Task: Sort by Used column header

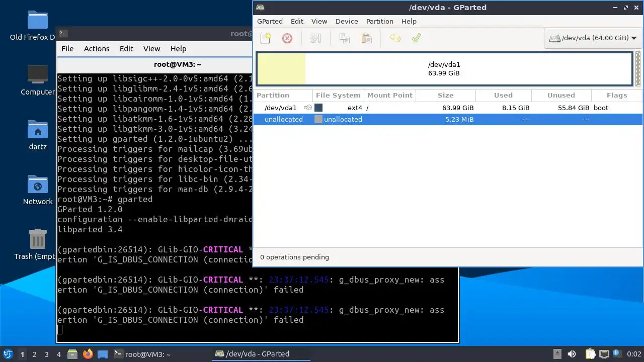Action: [503, 95]
